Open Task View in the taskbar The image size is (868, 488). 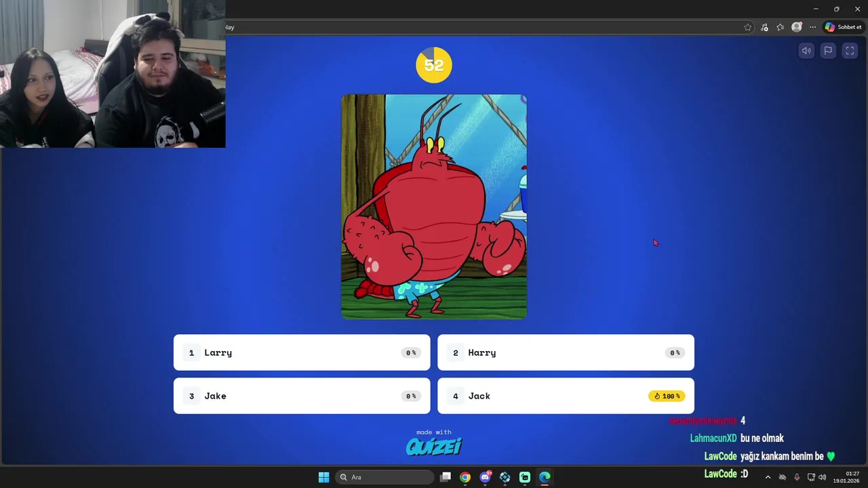point(446,477)
